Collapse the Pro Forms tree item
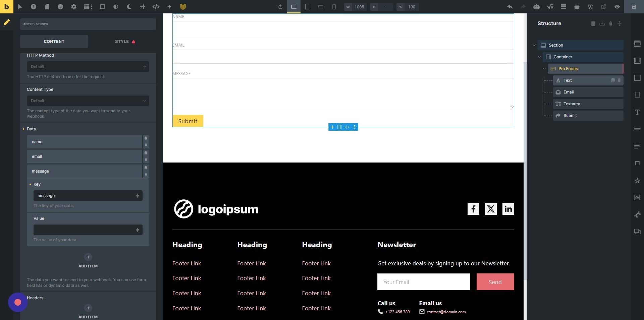Image resolution: width=644 pixels, height=320 pixels. click(545, 68)
